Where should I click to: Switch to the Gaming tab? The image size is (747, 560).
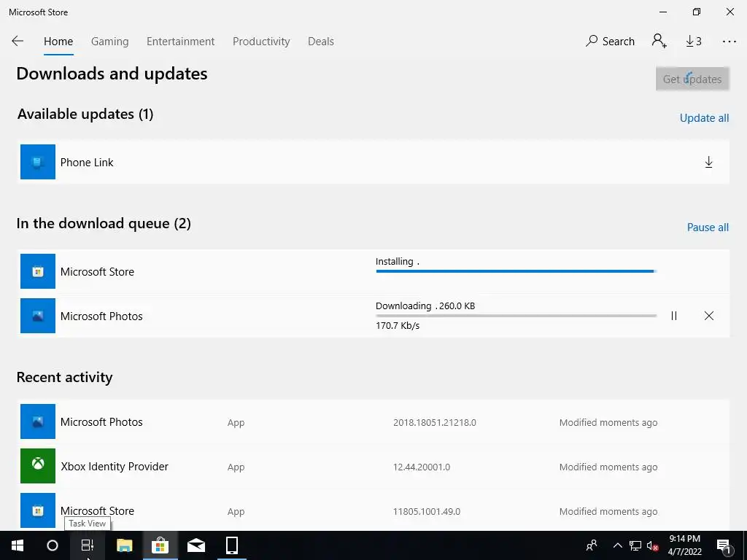109,42
